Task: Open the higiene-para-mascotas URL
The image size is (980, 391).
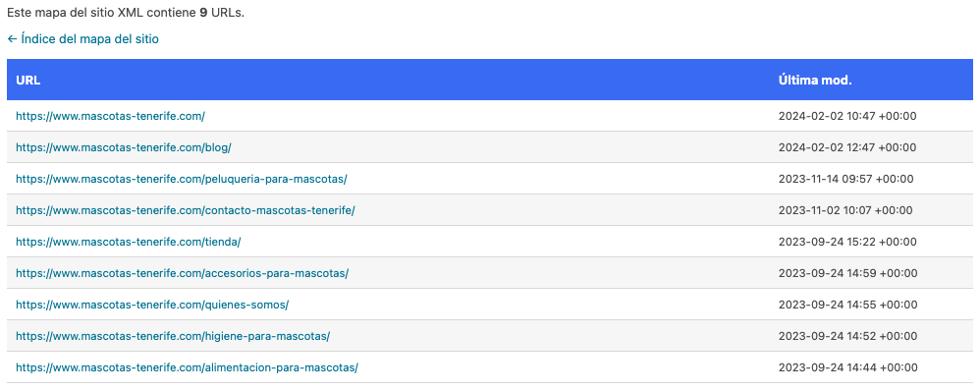Action: 173,336
